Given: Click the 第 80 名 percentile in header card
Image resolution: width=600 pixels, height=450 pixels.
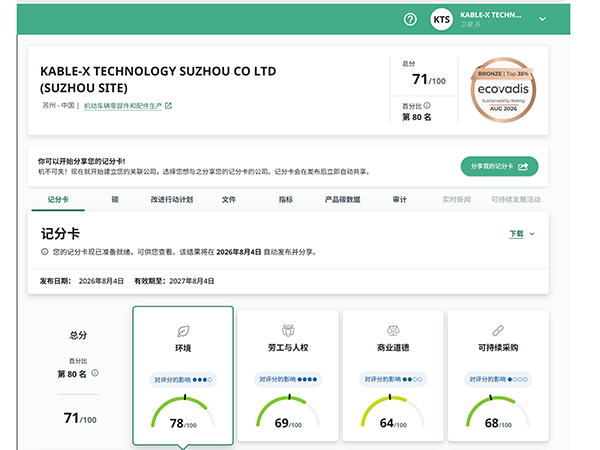Looking at the screenshot, I should pyautogui.click(x=417, y=117).
